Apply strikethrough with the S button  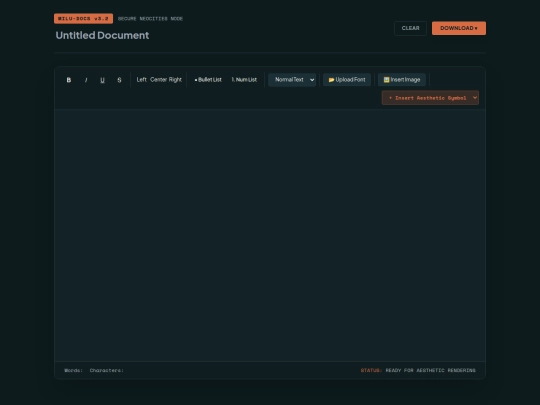point(119,80)
